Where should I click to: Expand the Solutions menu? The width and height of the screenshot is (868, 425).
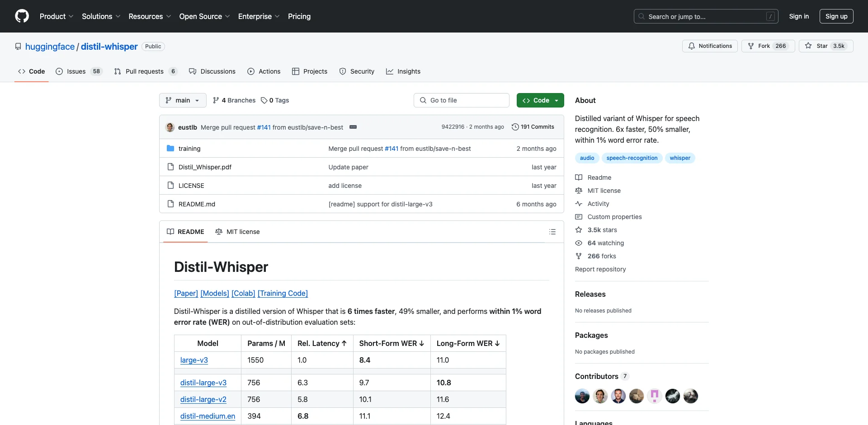click(x=101, y=16)
